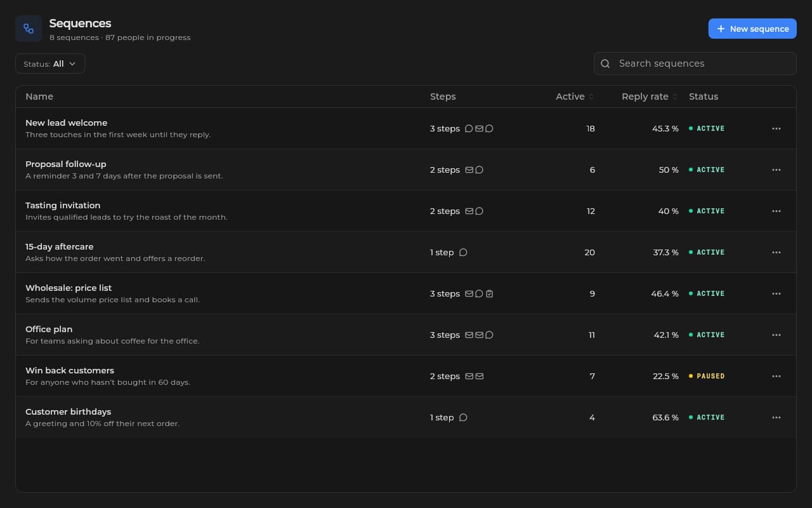Click the task clipboard icon in Wholesale row
The width and height of the screenshot is (812, 508).
[490, 293]
